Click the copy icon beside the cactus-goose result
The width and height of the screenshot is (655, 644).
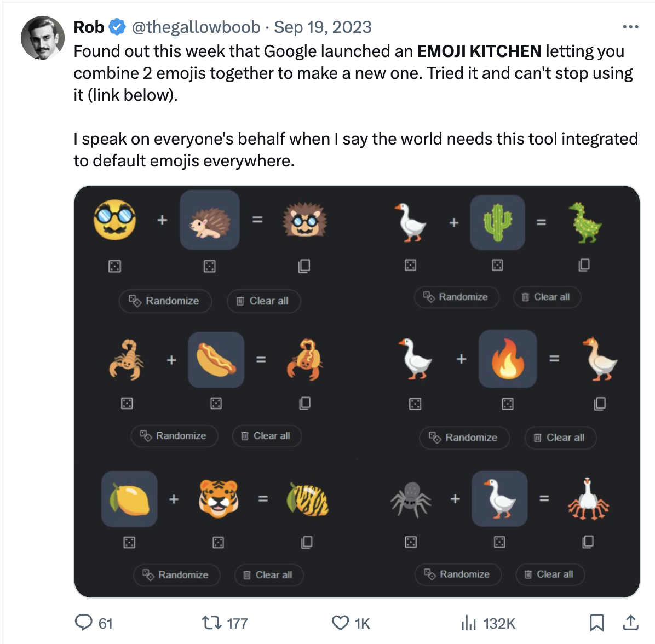[x=584, y=264]
